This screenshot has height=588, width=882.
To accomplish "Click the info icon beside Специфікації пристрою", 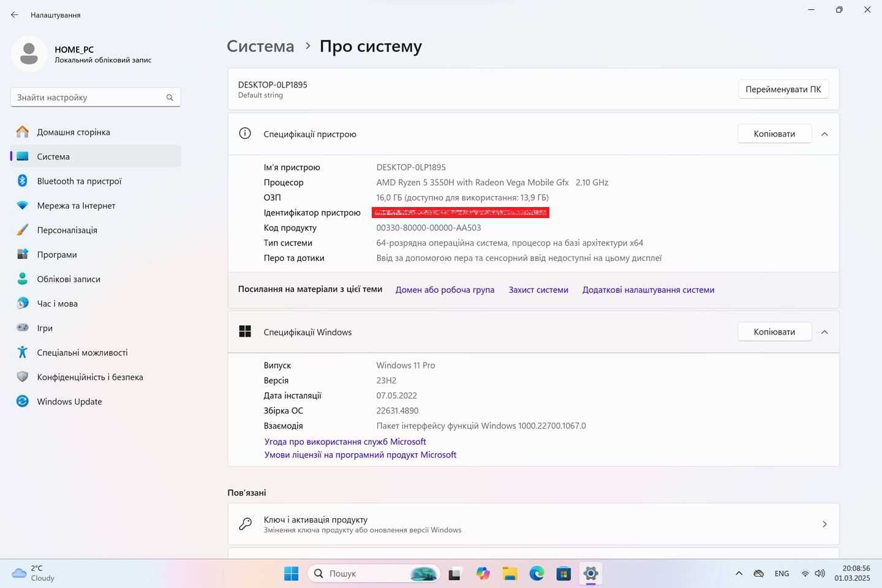I will (245, 134).
